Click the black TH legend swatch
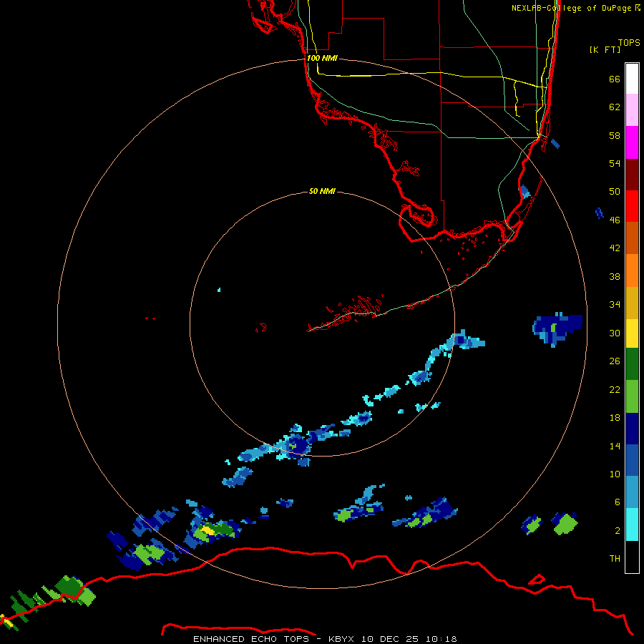 click(x=632, y=557)
